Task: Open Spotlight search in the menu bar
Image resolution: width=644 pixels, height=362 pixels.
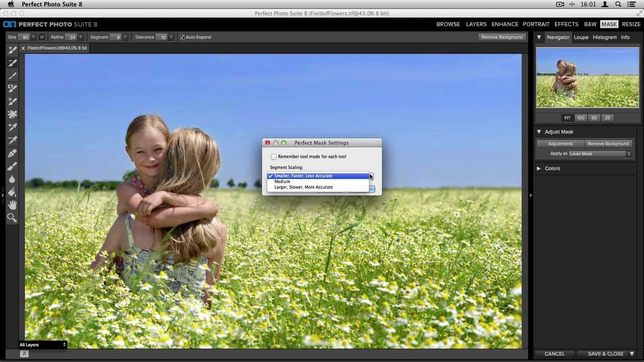Action: click(618, 5)
